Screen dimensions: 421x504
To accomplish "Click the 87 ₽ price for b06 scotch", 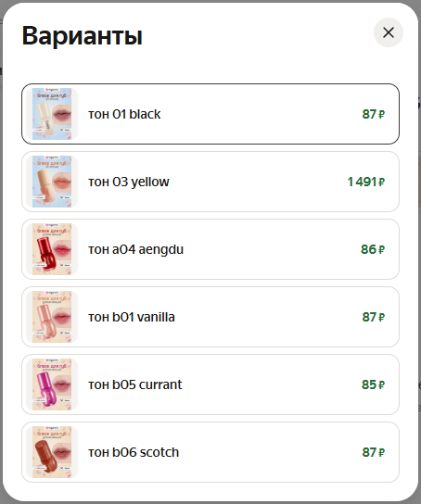I will click(x=374, y=452).
